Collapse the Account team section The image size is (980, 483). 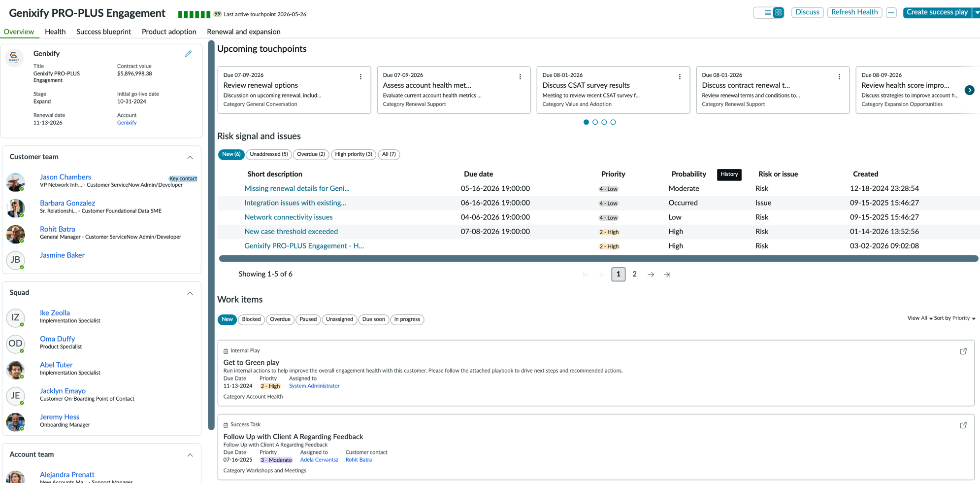(190, 455)
